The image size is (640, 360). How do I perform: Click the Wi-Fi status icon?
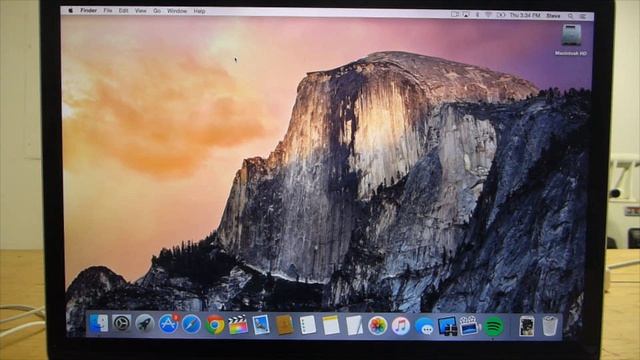(x=488, y=15)
